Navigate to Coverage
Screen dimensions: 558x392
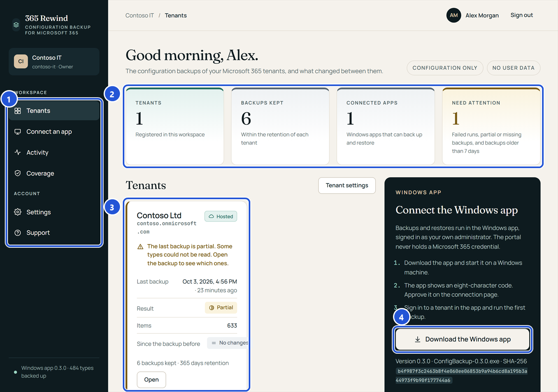pos(54,173)
